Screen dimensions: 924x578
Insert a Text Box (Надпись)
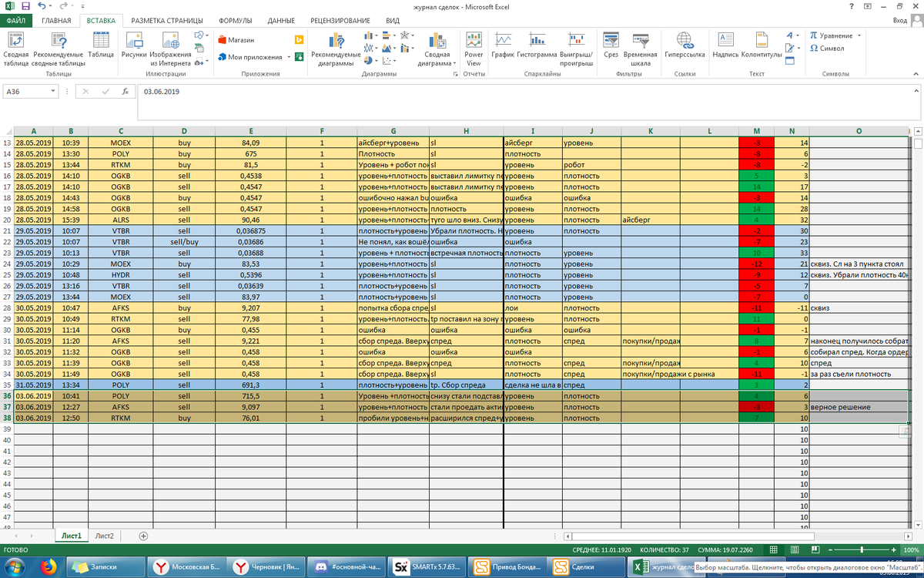click(x=725, y=45)
